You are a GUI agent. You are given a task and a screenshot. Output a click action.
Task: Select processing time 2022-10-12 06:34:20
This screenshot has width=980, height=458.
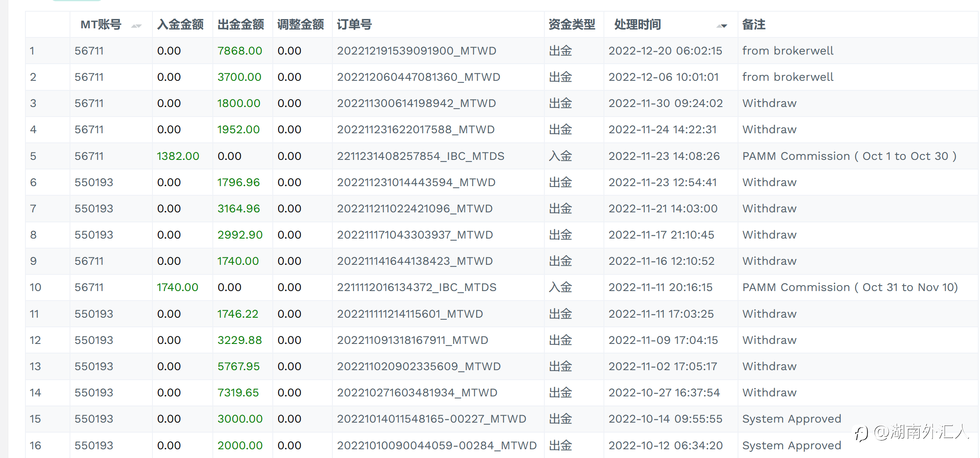pyautogui.click(x=666, y=446)
